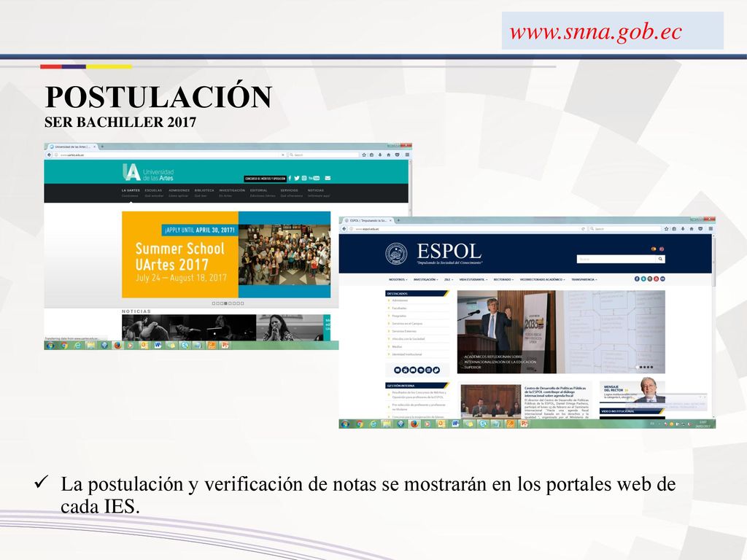Switch ESPOL site to Spanish flag
This screenshot has width=747, height=560.
654,249
